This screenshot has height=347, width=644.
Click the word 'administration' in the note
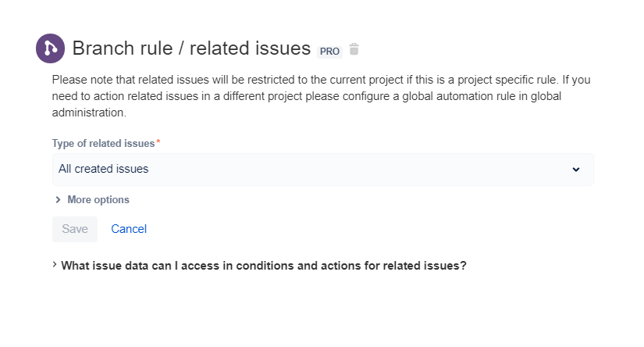[88, 113]
